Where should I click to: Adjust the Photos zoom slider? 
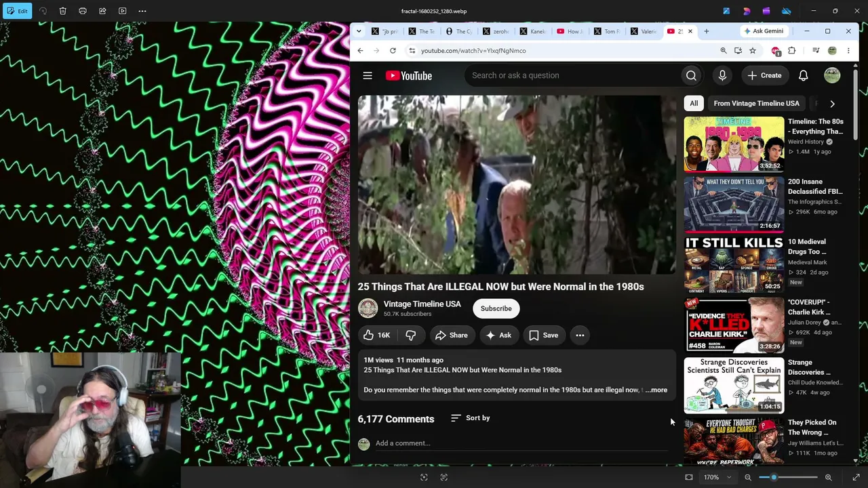point(787,477)
